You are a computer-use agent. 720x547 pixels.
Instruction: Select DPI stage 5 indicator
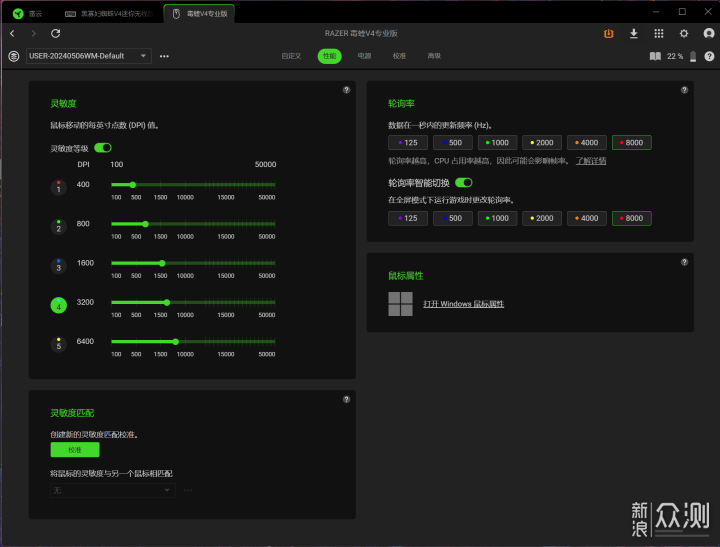tap(58, 344)
